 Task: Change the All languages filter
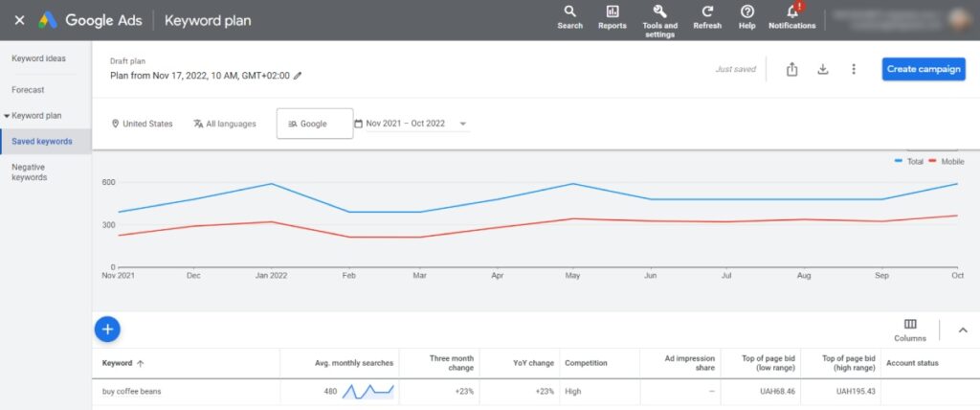[225, 124]
